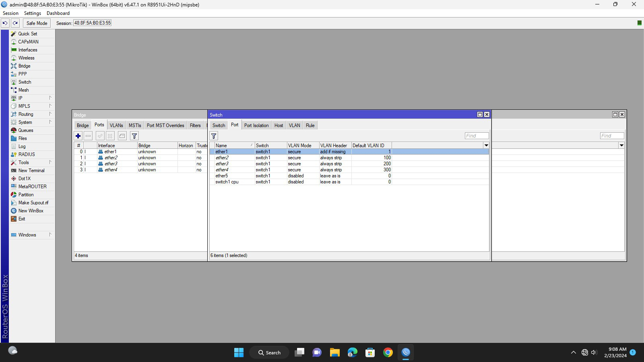Image resolution: width=644 pixels, height=362 pixels.
Task: Launch New WinBox from the sidebar
Action: [31, 211]
